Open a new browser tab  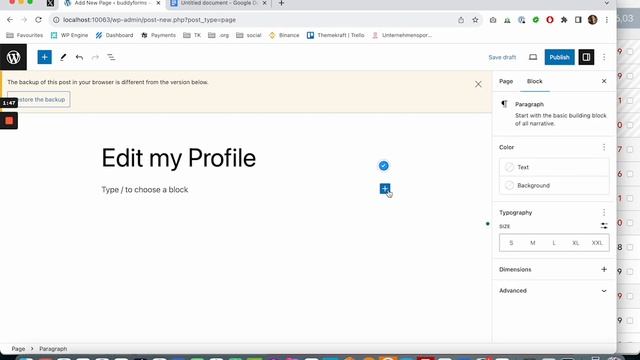(281, 3)
